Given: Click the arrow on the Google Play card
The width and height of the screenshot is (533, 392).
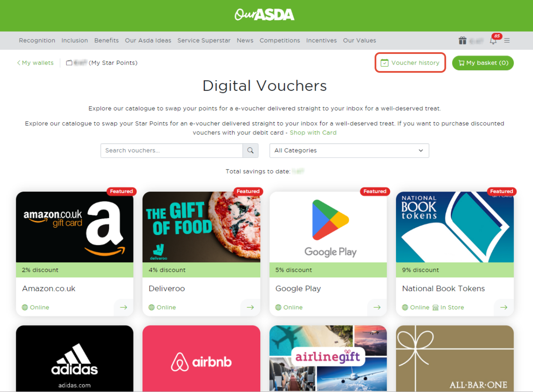Looking at the screenshot, I should point(377,307).
